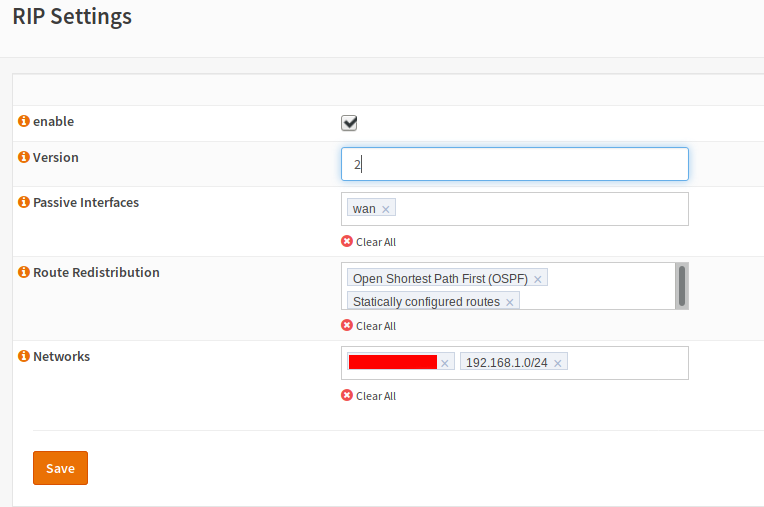Click the info icon beside Networks
The image size is (764, 507).
[x=24, y=357]
